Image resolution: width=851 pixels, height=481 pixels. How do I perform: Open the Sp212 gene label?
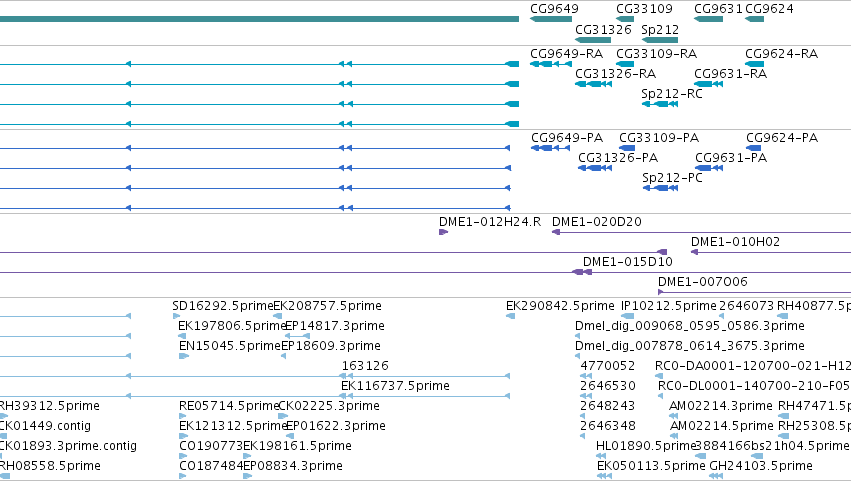660,29
